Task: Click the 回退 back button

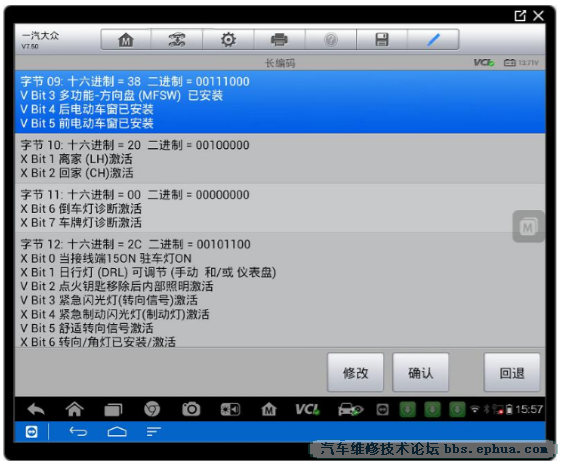Action: point(512,373)
